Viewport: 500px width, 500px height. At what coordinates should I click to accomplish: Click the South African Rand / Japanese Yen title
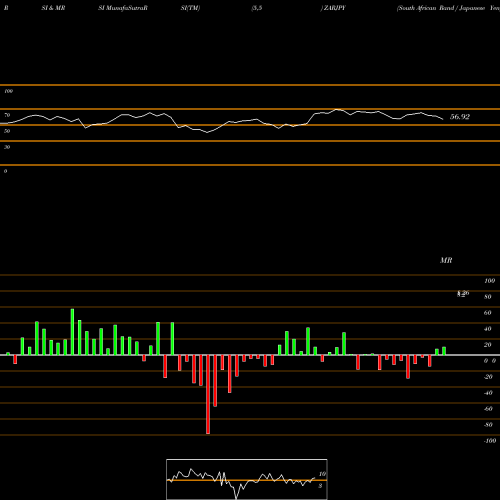(448, 8)
